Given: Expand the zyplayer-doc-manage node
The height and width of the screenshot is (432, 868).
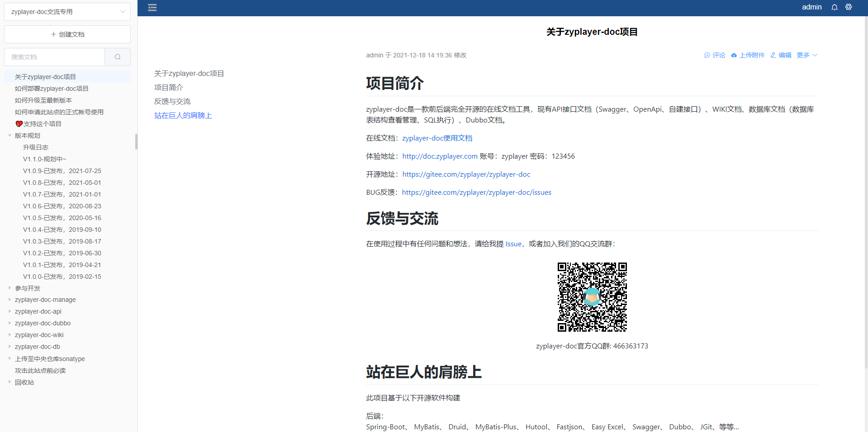Looking at the screenshot, I should (9, 300).
